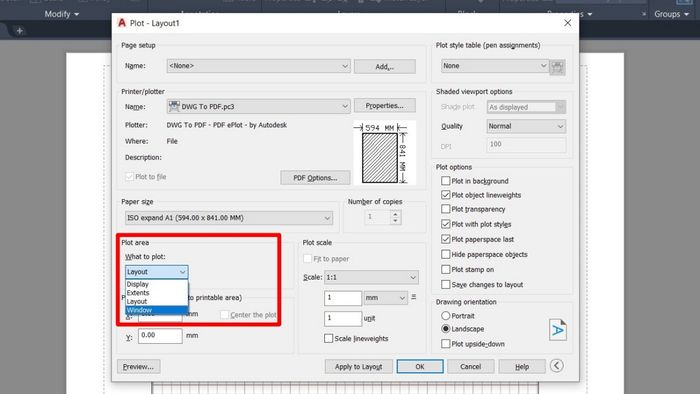Open the Plot style table dropdown
The width and height of the screenshot is (700, 394).
[x=495, y=66]
